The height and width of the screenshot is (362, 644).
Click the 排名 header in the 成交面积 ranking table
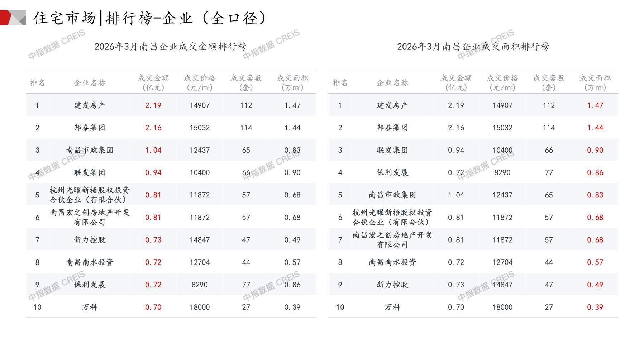(x=340, y=83)
